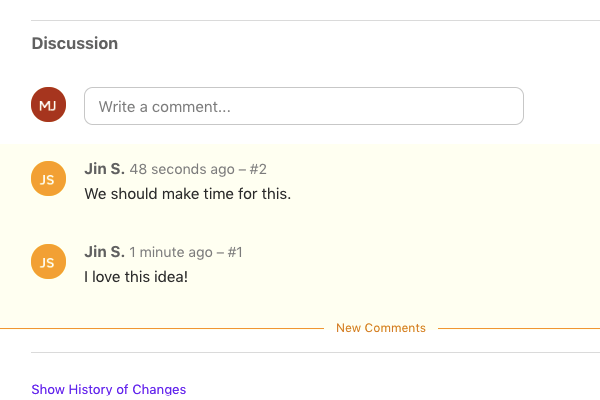This screenshot has height=400, width=600.
Task: Open the #1 comment permalink
Action: pyautogui.click(x=235, y=252)
